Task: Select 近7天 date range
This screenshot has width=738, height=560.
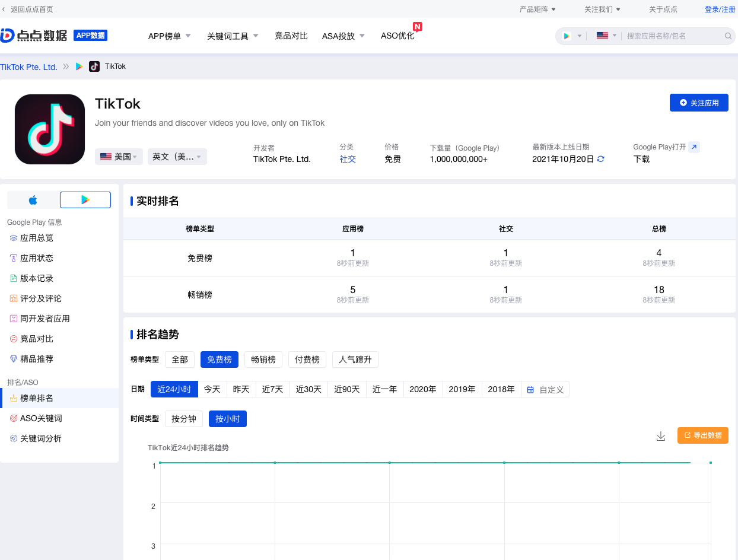Action: tap(273, 389)
